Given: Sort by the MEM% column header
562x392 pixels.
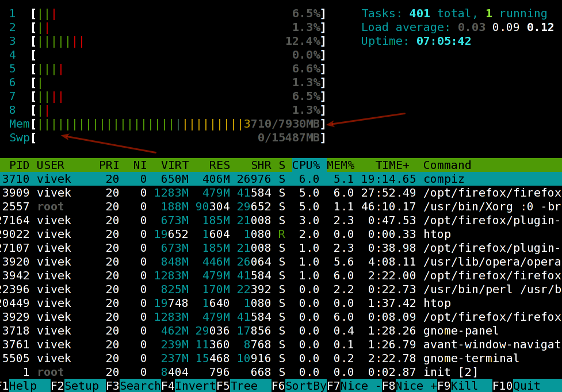Looking at the screenshot, I should [341, 166].
